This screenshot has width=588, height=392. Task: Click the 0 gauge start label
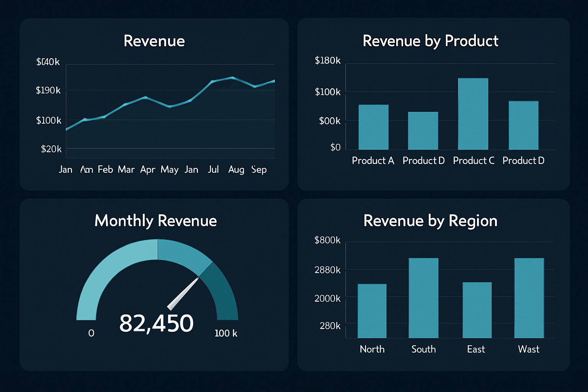91,333
